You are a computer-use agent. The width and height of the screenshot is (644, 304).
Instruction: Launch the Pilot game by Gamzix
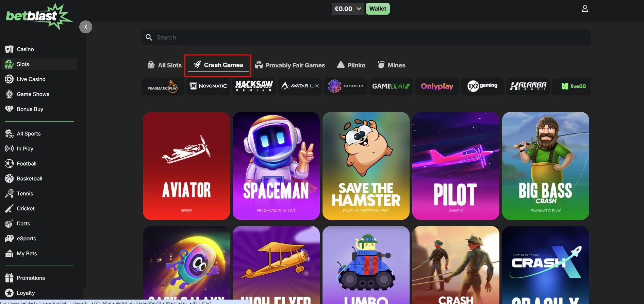point(456,166)
